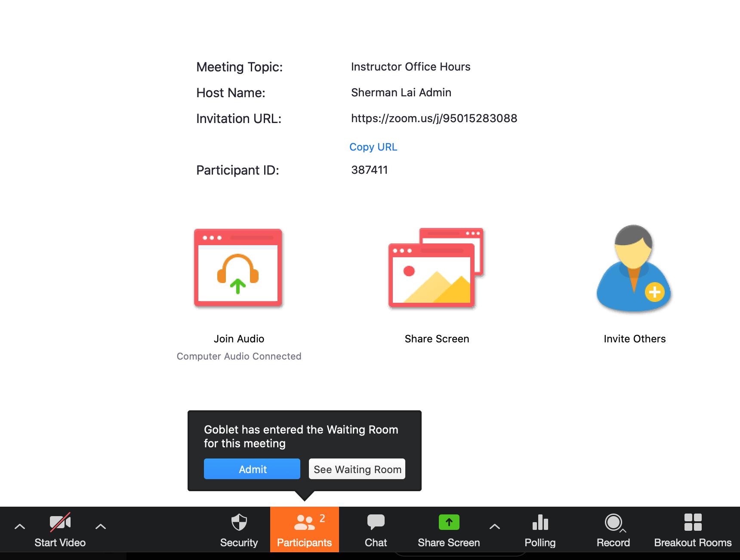740x560 pixels.
Task: Toggle the Participants panel
Action: pos(304,529)
